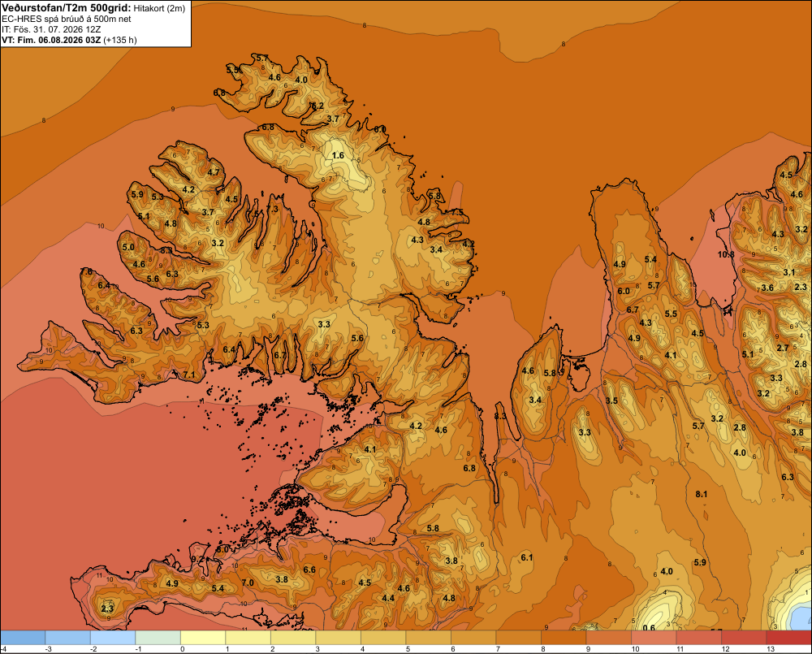Click the 5.0 temperature value on the map
812x654 pixels.
128,247
